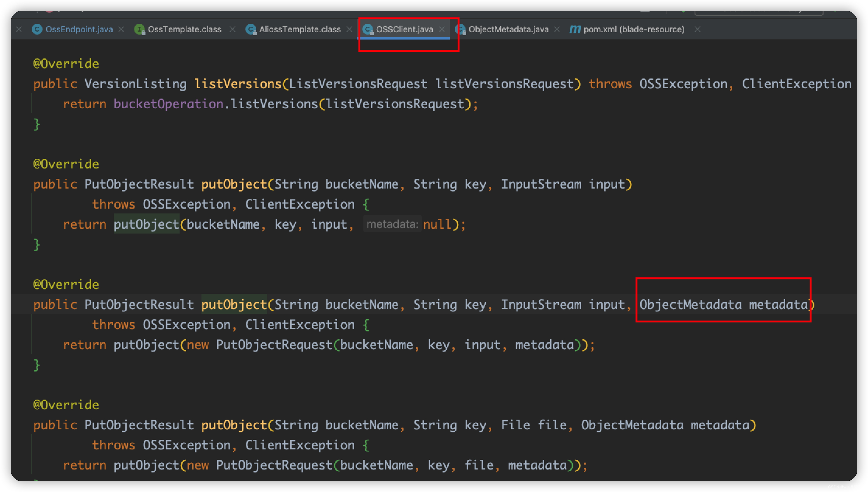Click the File file parameter

534,425
